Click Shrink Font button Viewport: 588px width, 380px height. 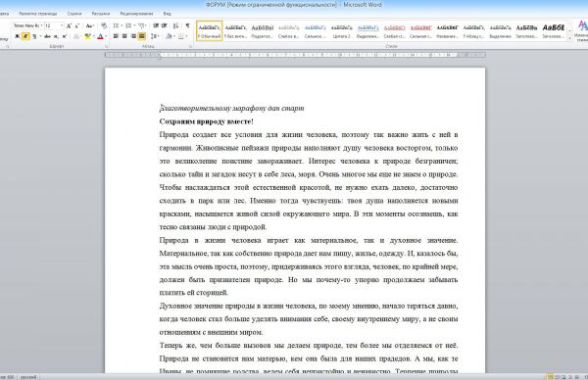pos(76,25)
